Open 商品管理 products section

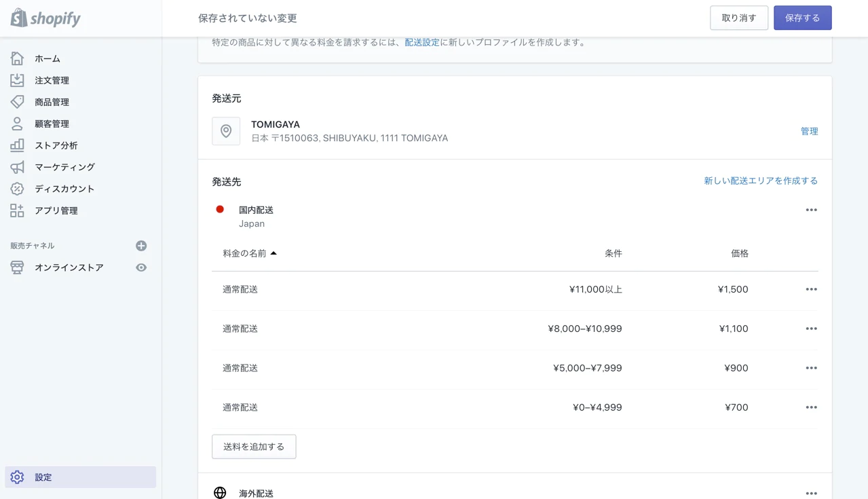point(52,102)
